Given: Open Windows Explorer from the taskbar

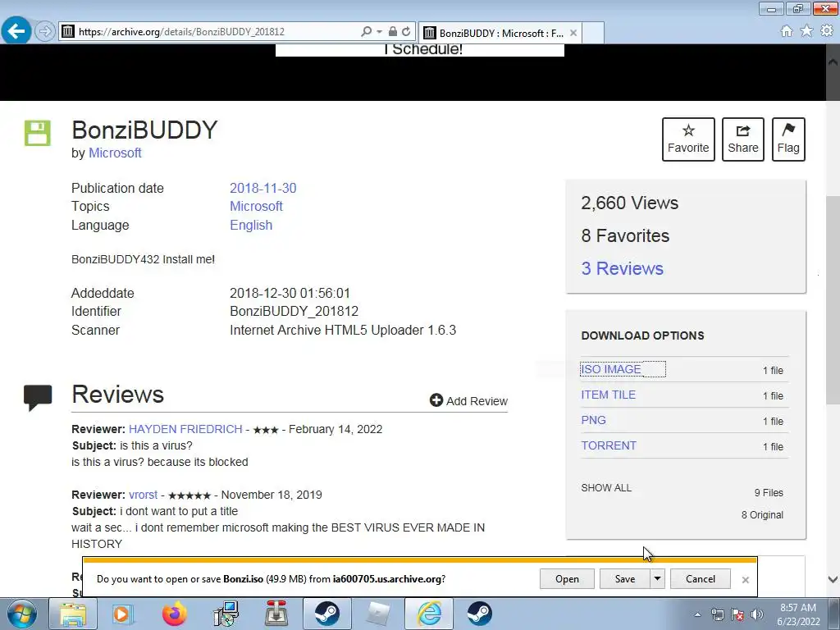Looking at the screenshot, I should (73, 614).
